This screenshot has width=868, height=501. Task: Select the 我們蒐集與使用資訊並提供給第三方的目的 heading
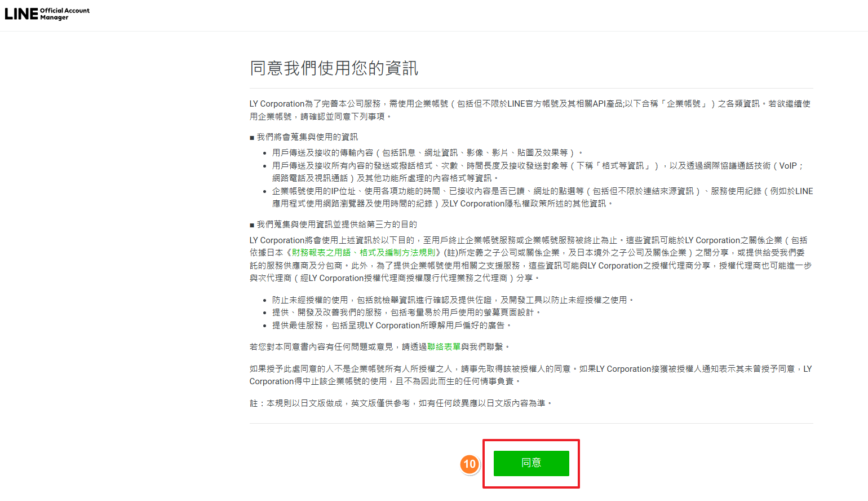[x=336, y=225]
